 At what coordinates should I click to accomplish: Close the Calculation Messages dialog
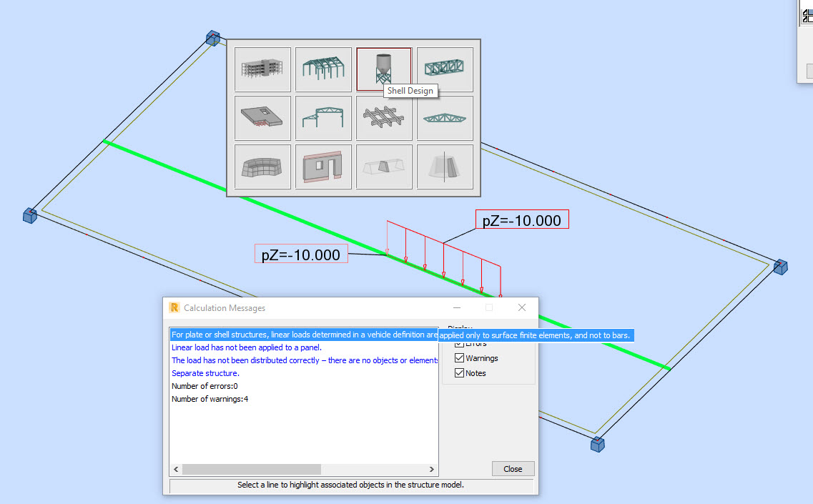(513, 468)
